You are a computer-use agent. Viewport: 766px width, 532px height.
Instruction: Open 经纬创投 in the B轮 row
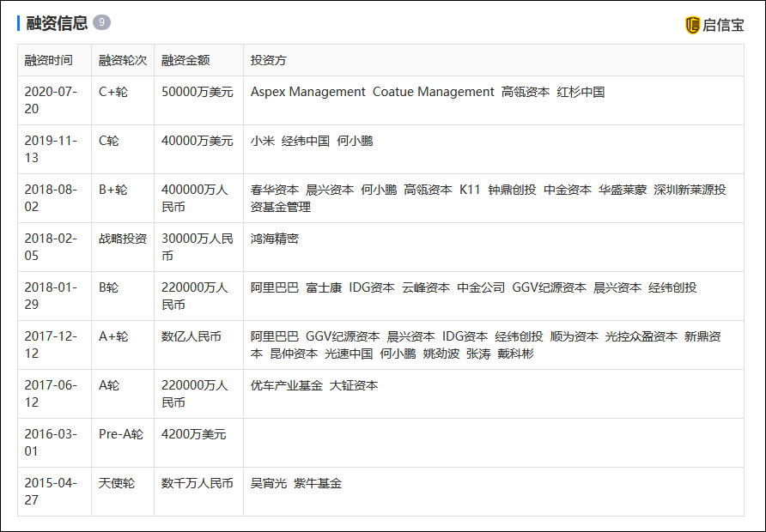tap(672, 287)
